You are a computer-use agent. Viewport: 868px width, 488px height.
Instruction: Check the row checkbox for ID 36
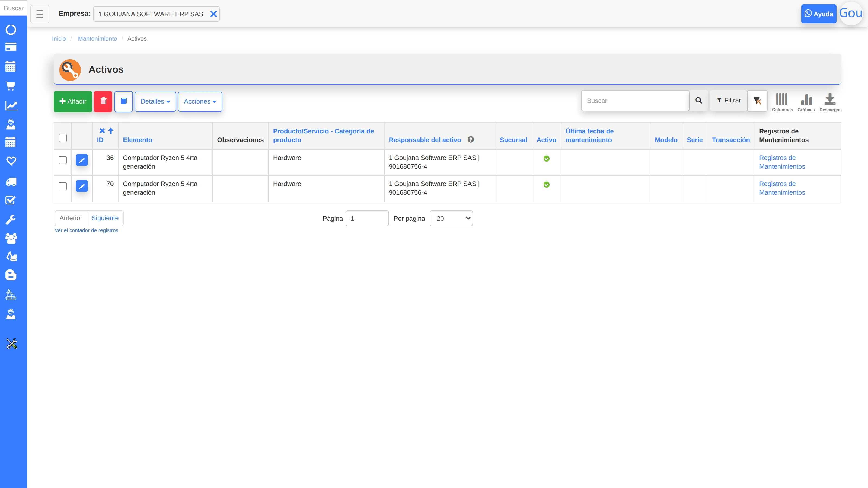point(63,160)
